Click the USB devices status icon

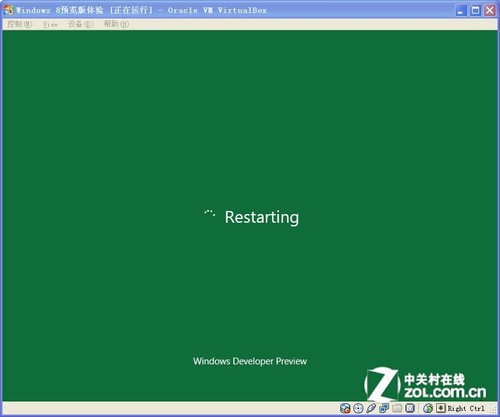371,408
